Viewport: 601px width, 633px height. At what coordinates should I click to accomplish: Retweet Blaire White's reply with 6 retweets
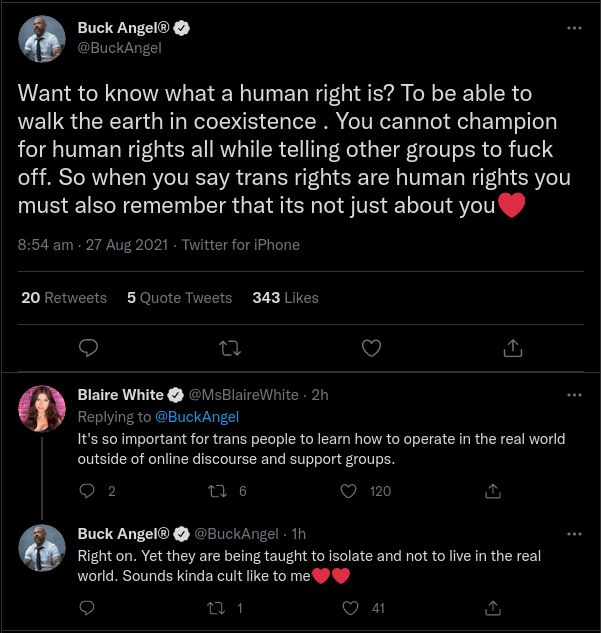217,491
